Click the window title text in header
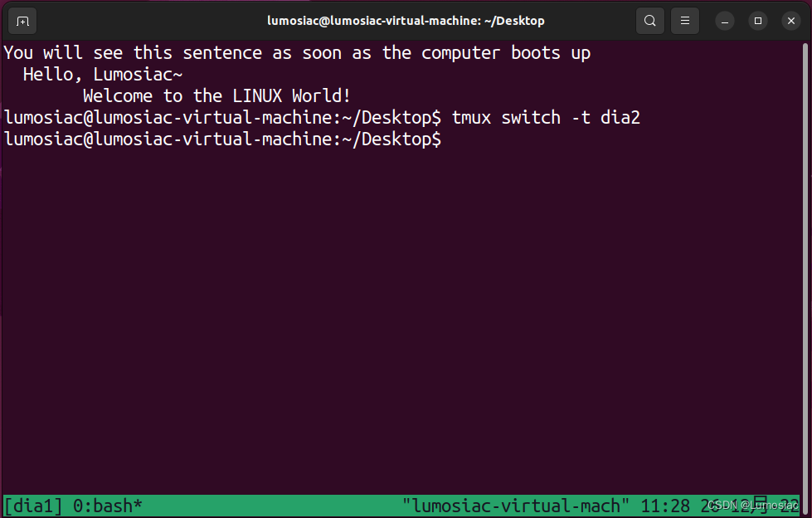 click(x=406, y=21)
